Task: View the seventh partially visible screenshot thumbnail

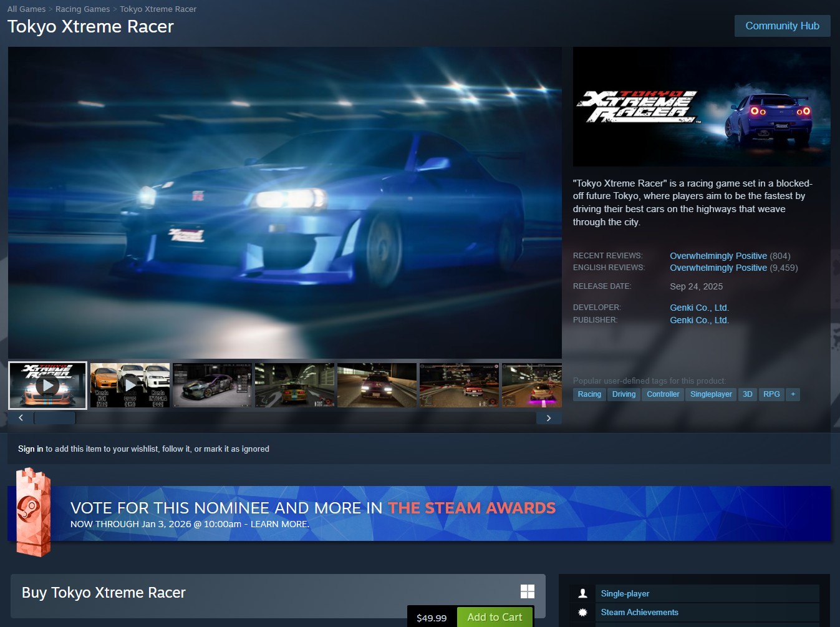Action: point(532,386)
